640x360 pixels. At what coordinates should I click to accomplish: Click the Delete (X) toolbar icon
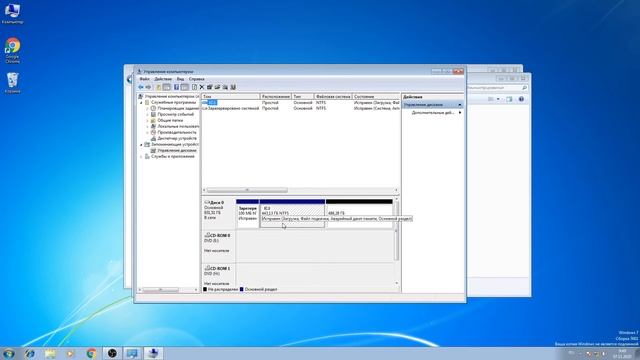[x=202, y=87]
